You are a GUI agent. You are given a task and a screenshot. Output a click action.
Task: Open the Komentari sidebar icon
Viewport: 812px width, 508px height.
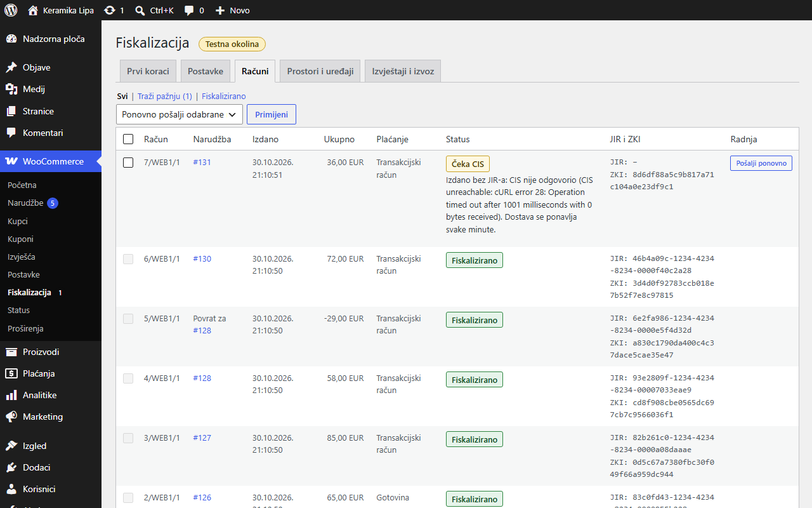11,133
